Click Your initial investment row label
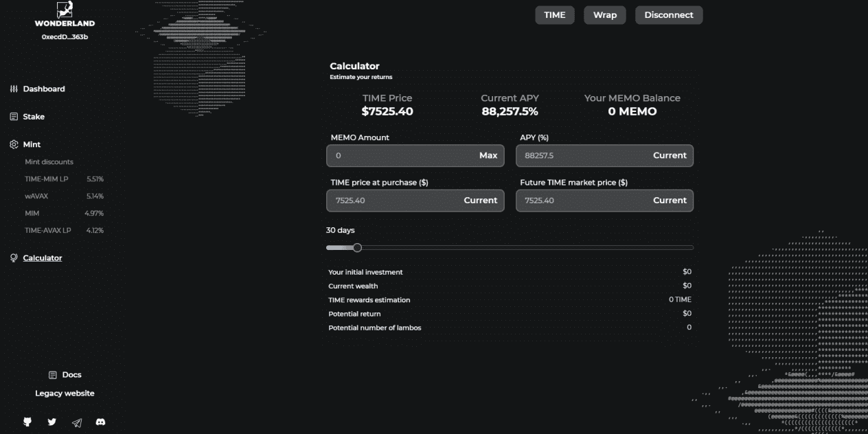Viewport: 868px width, 434px height. pyautogui.click(x=365, y=273)
